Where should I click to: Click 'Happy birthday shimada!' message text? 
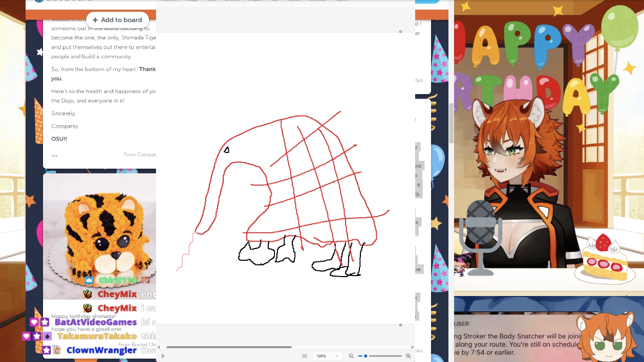point(83,316)
